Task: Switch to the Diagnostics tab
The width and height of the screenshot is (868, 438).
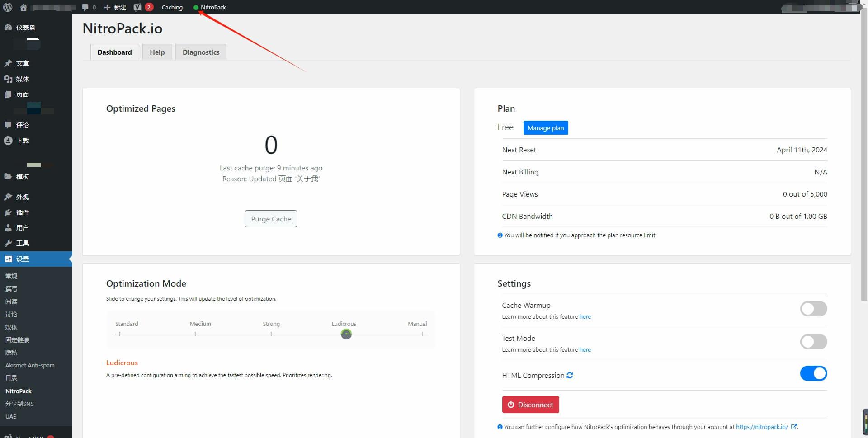Action: coord(201,52)
